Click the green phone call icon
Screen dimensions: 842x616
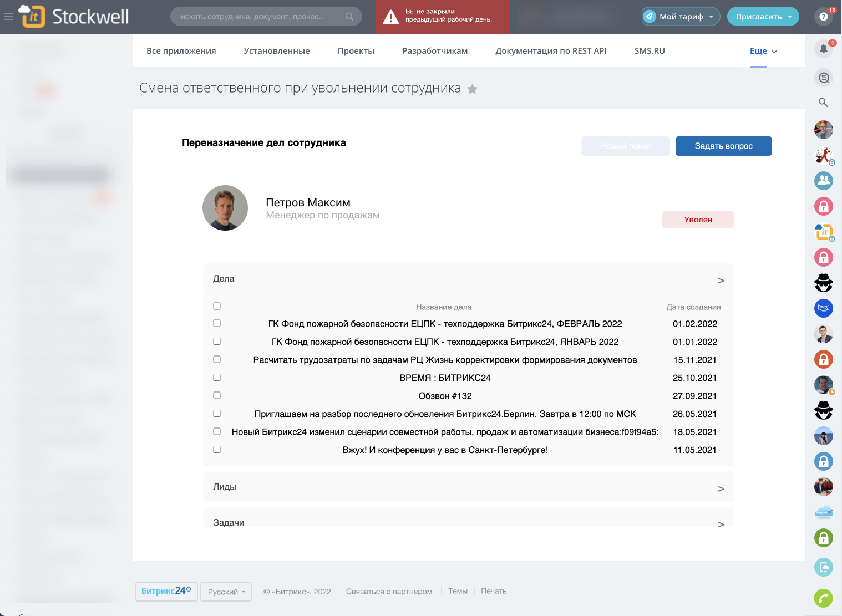pos(823,598)
